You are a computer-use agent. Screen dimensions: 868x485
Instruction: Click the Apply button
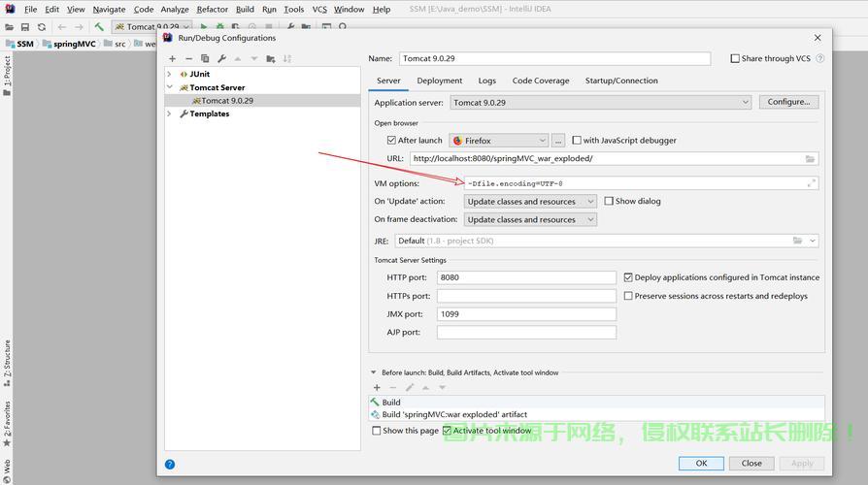[802, 464]
